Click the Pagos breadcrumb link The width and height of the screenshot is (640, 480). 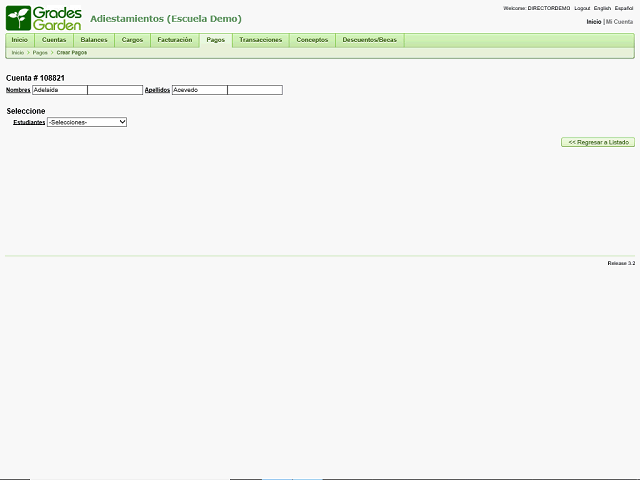pos(40,53)
